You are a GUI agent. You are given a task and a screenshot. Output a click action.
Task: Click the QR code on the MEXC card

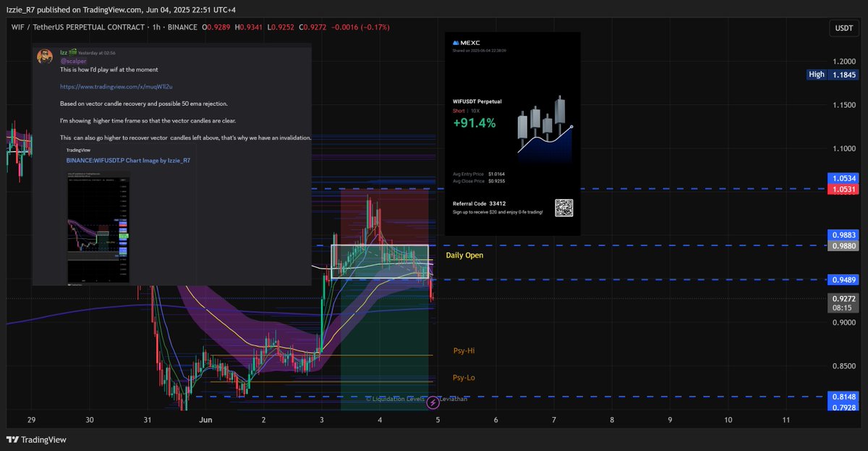[x=563, y=208]
